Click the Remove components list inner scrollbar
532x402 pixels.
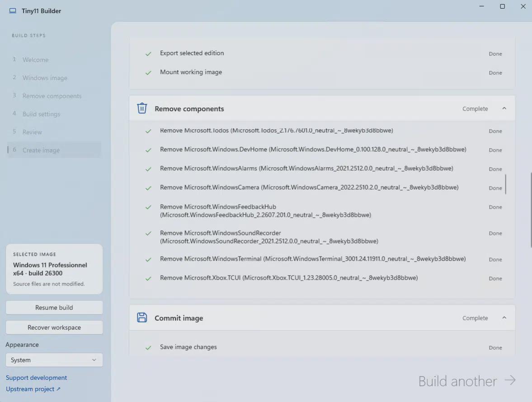pos(505,184)
